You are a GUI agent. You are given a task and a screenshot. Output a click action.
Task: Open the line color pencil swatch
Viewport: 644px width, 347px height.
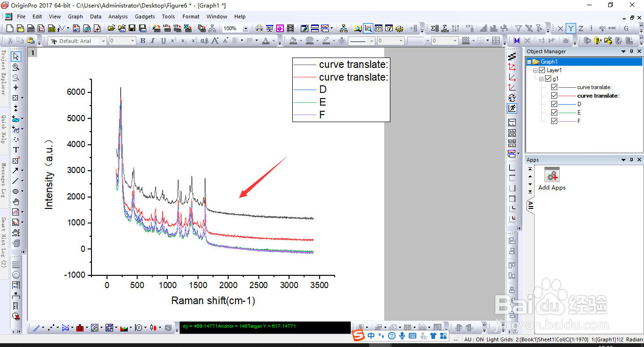tap(326, 41)
